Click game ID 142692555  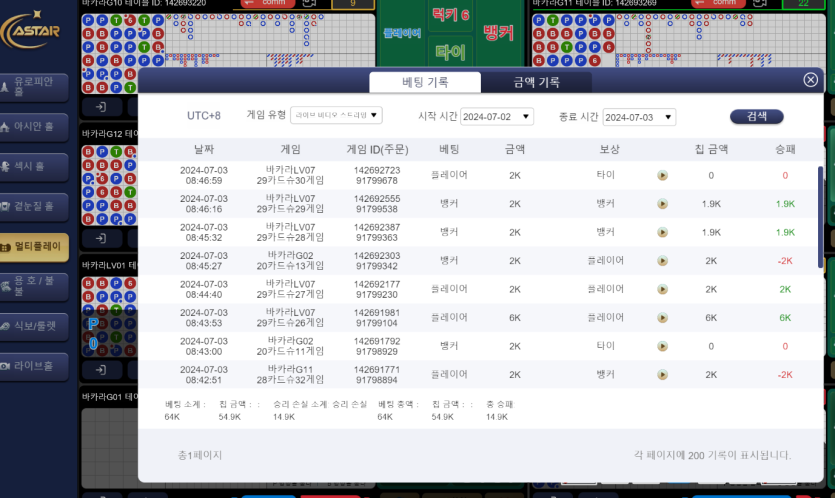pyautogui.click(x=377, y=199)
